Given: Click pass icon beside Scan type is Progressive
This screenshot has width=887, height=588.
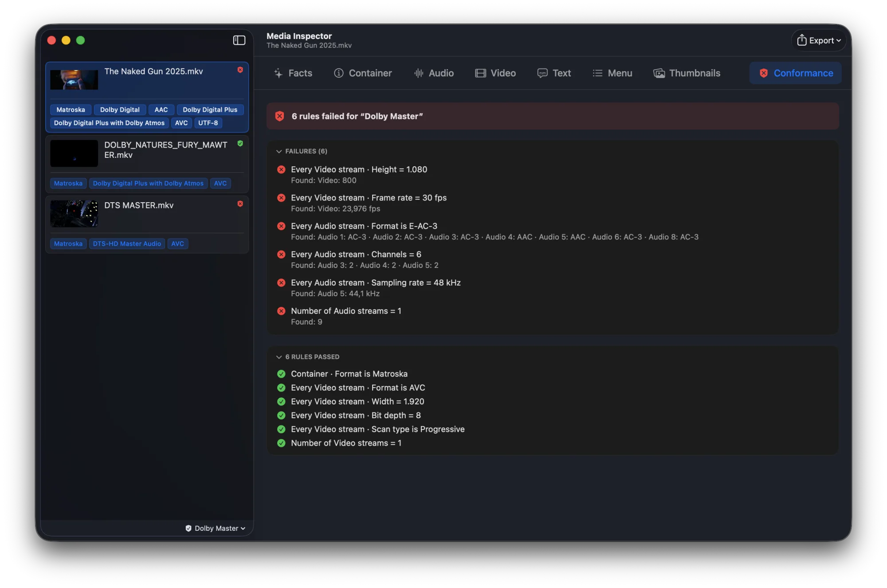Looking at the screenshot, I should [x=281, y=429].
